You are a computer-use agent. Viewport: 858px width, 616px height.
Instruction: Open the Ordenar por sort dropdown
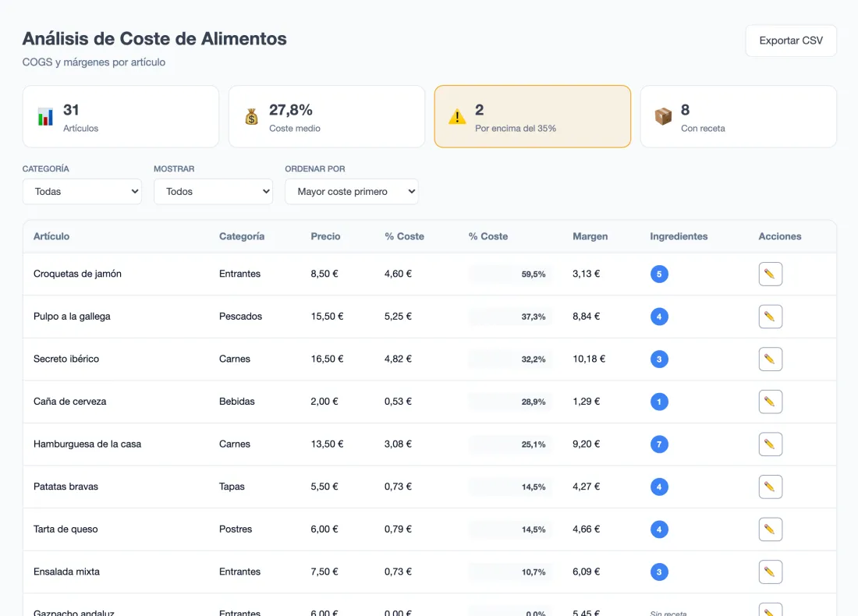(x=352, y=192)
